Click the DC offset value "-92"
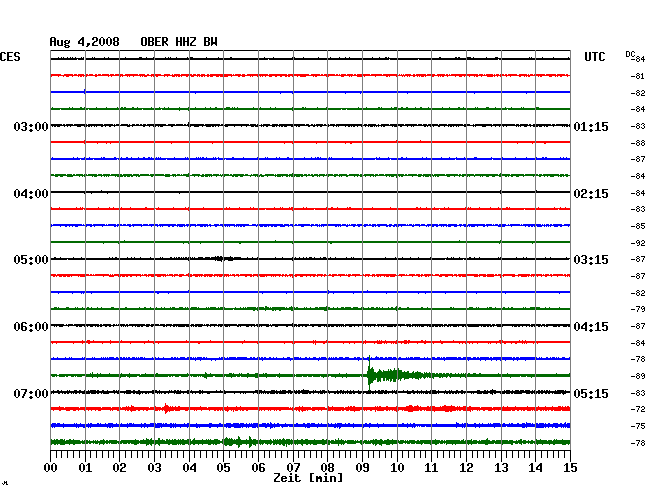This screenshot has width=650, height=494. click(x=638, y=243)
